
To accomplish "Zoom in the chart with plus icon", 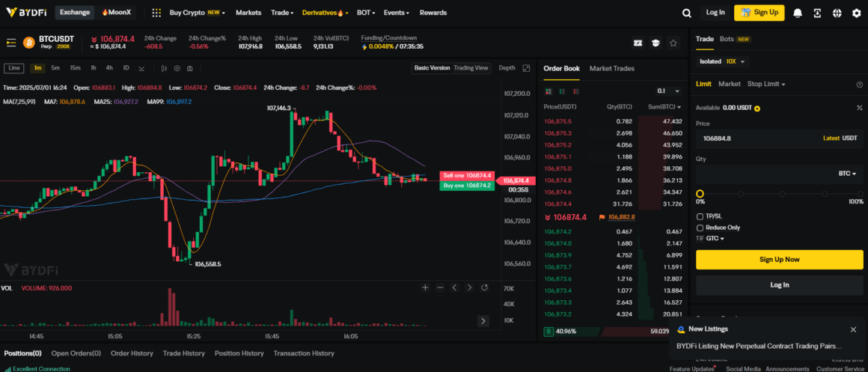I will coord(425,287).
